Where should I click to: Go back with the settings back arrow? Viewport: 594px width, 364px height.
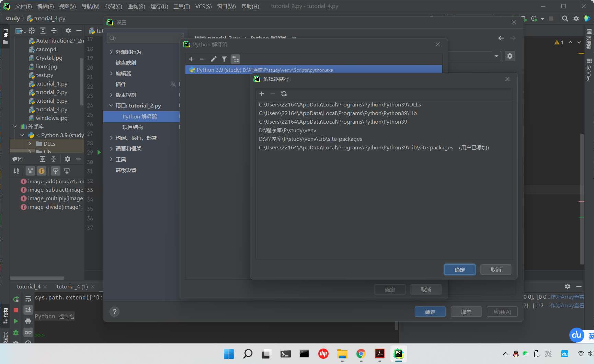click(x=501, y=38)
